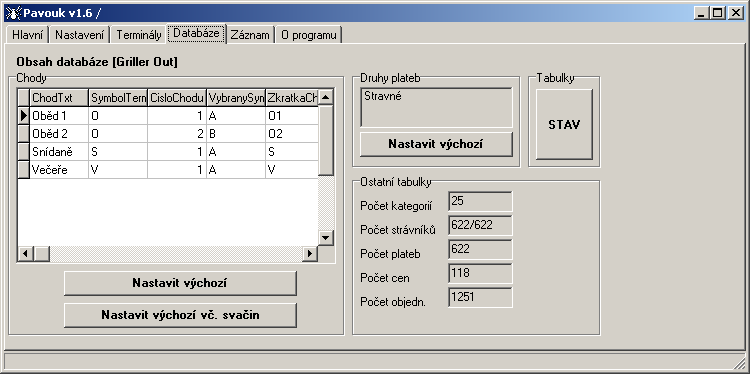Click SymbolTerm cell S in Snídaně row
The width and height of the screenshot is (750, 374).
click(118, 152)
